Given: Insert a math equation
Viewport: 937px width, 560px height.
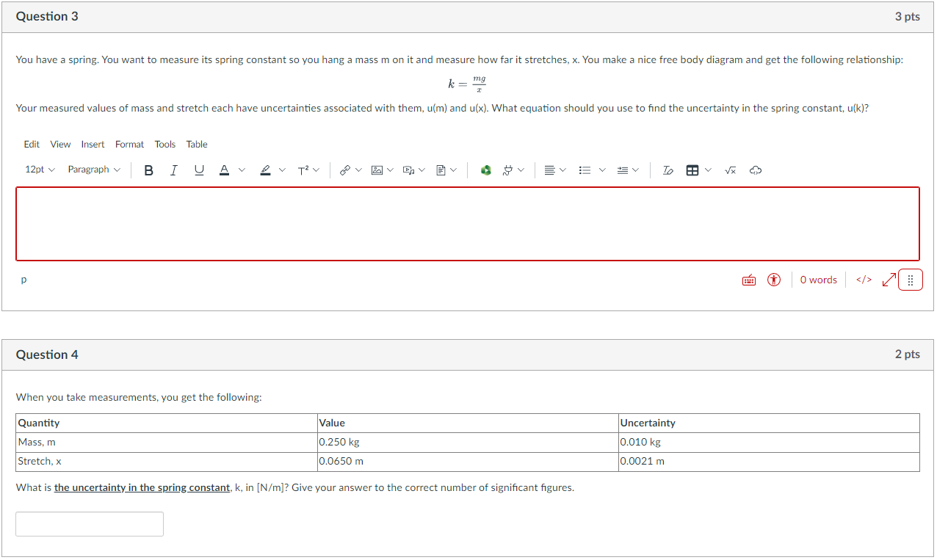Looking at the screenshot, I should [x=730, y=170].
